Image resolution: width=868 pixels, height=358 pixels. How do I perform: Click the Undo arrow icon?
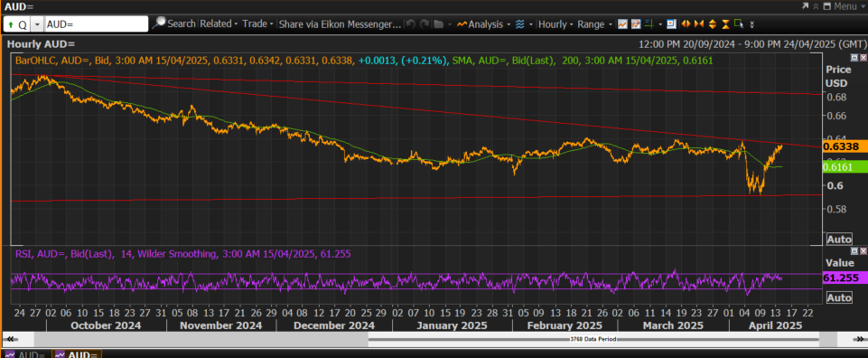click(411, 24)
